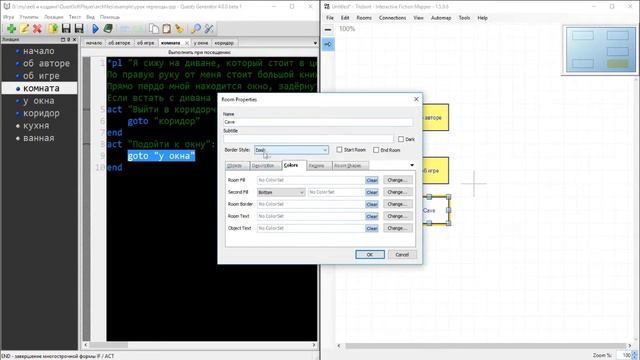
Task: Click the Room Border color field
Action: (x=311, y=204)
